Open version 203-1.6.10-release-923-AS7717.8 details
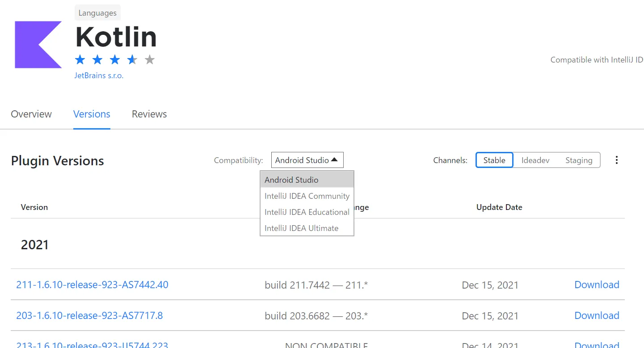This screenshot has height=348, width=644. 89,315
